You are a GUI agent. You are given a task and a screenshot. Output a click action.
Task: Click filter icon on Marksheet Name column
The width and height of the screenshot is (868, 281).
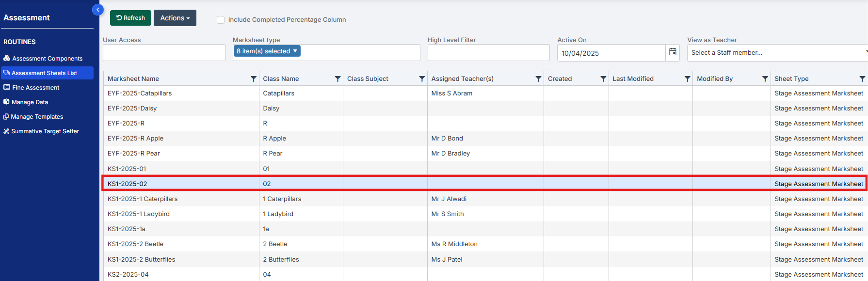[253, 79]
